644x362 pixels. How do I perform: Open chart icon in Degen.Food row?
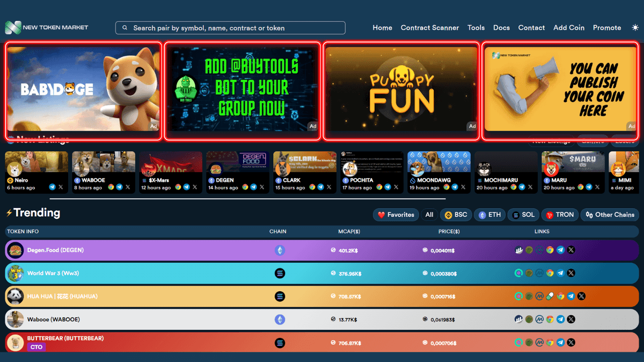(518, 250)
